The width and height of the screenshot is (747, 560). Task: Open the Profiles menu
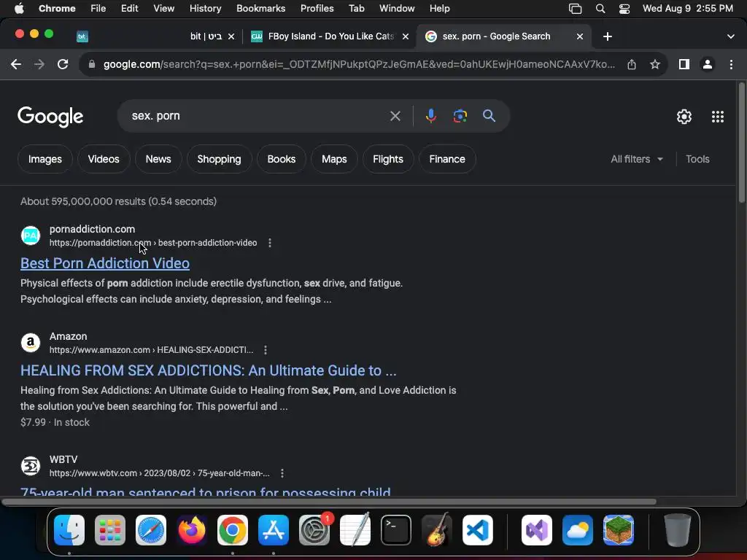[x=317, y=9]
